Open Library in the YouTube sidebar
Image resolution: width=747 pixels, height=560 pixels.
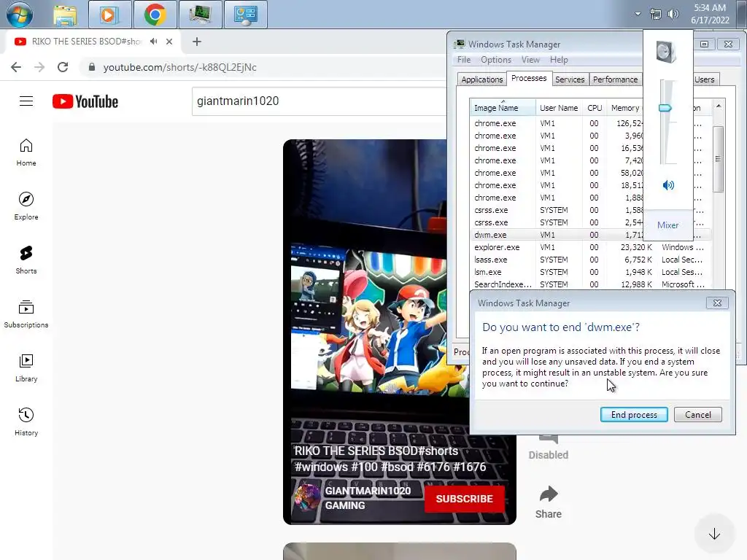[x=26, y=368]
